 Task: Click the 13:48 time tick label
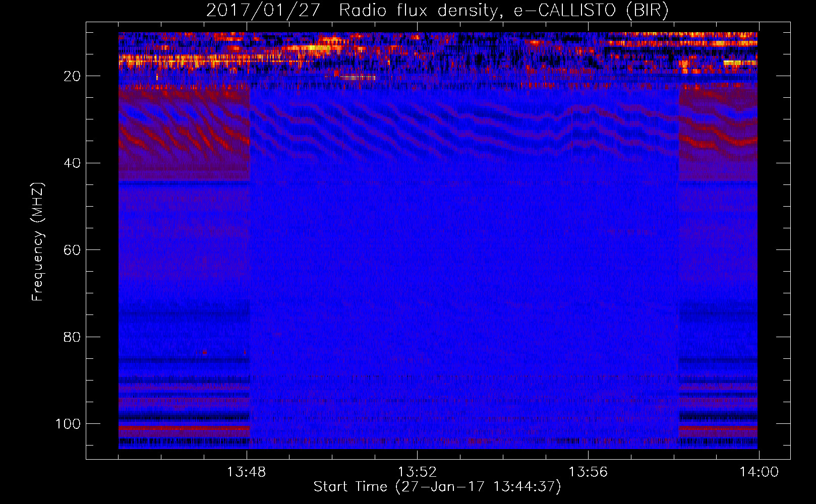pos(247,472)
